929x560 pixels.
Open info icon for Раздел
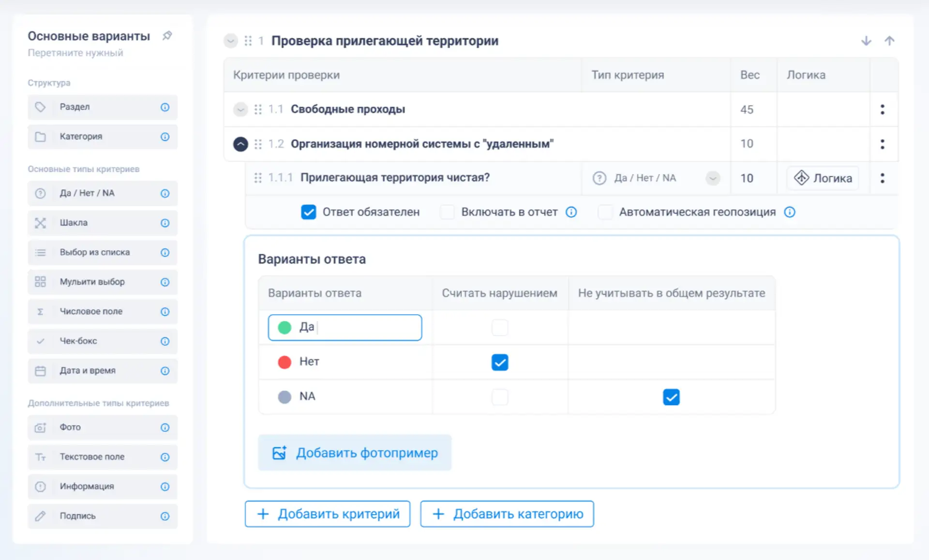[x=165, y=107]
